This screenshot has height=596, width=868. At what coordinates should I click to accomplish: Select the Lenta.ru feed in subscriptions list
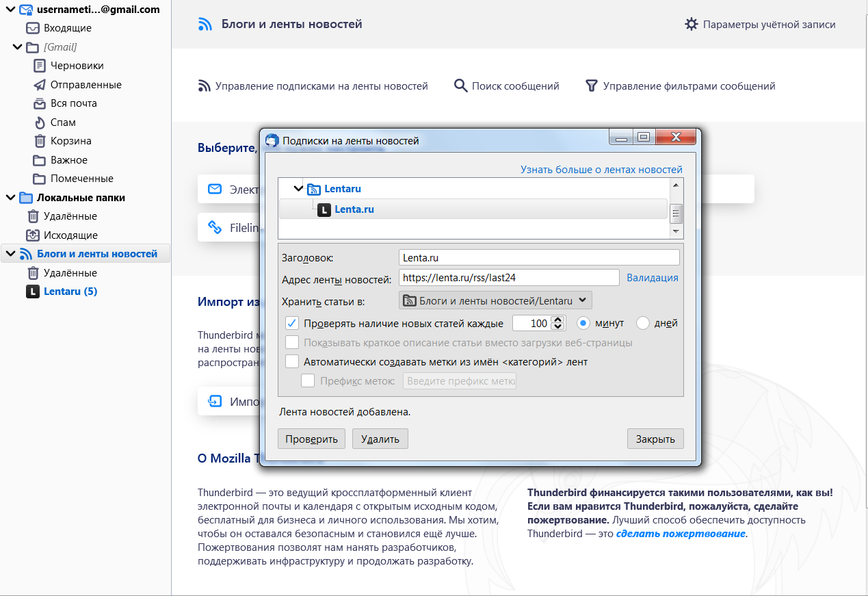[x=354, y=209]
